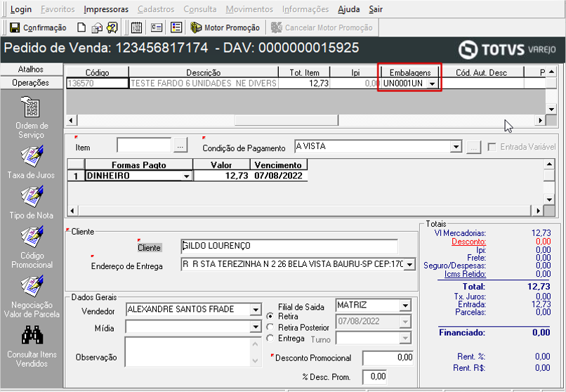
Task: Click the blank new document icon
Action: pyautogui.click(x=81, y=28)
